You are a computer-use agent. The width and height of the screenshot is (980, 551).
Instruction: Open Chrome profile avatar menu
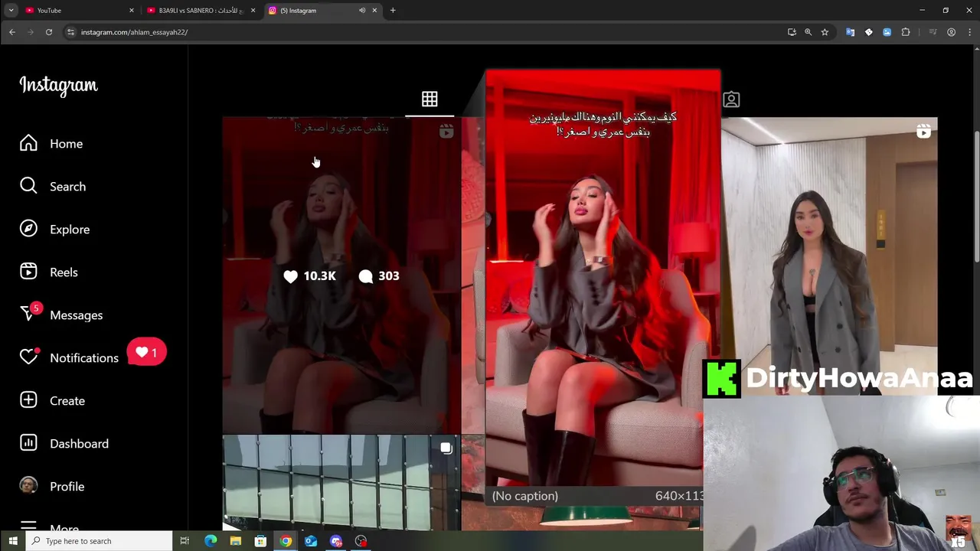click(x=951, y=32)
